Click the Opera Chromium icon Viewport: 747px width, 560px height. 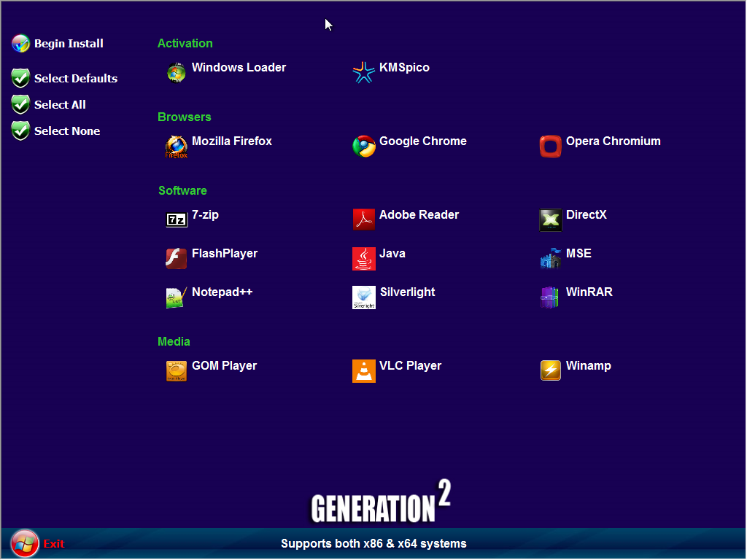coord(550,146)
